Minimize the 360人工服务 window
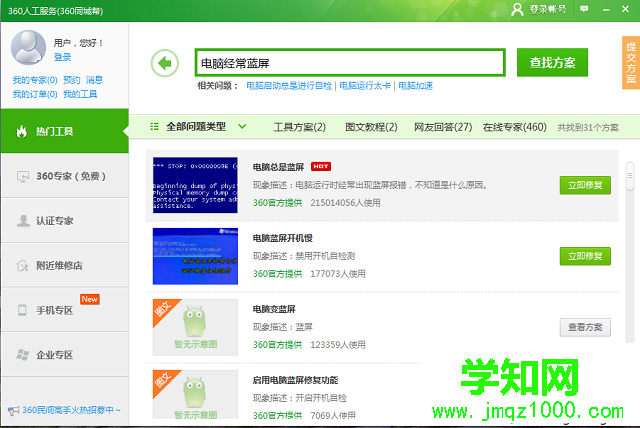Image resolution: width=640 pixels, height=428 pixels. click(x=606, y=9)
